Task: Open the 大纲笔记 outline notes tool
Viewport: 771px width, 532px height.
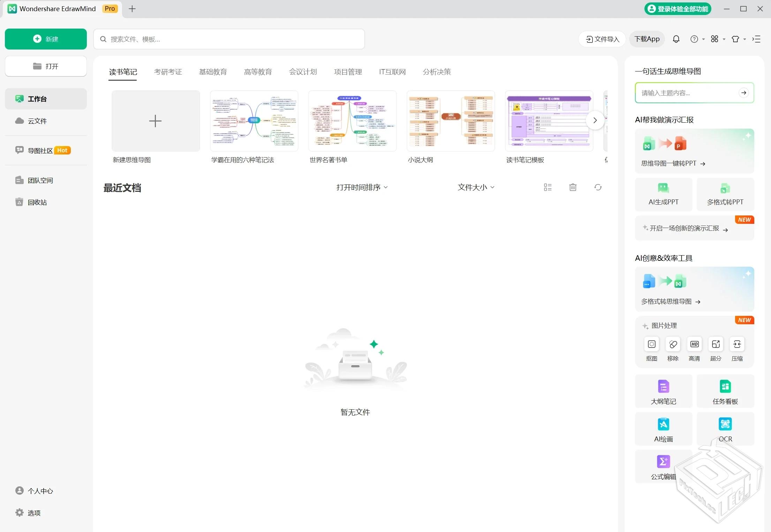Action: (663, 391)
